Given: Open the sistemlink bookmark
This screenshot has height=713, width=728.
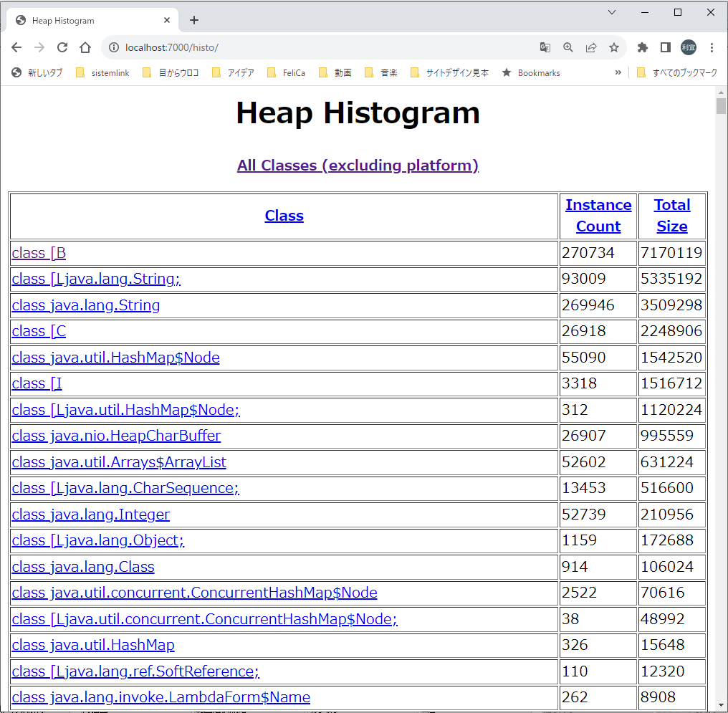Looking at the screenshot, I should click(109, 72).
